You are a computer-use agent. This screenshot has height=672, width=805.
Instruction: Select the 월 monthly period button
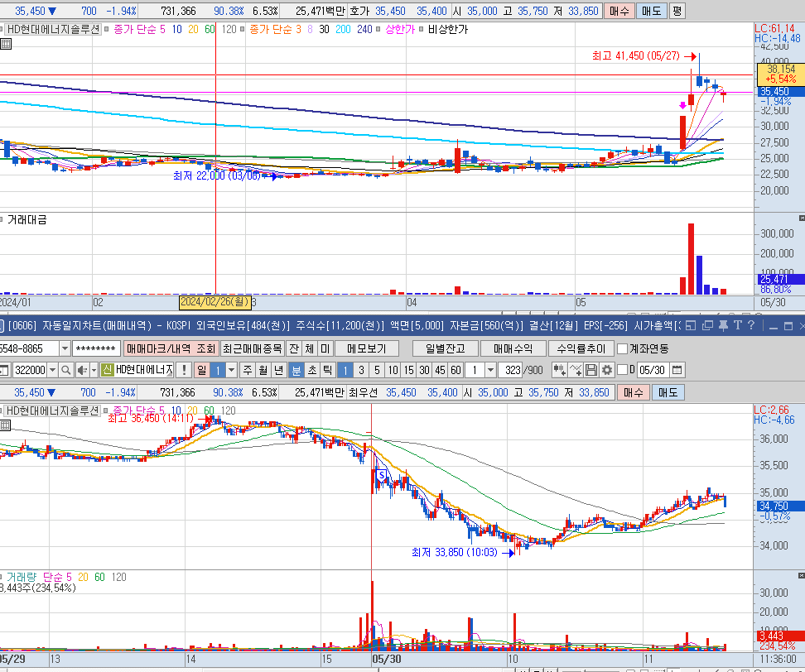263,370
